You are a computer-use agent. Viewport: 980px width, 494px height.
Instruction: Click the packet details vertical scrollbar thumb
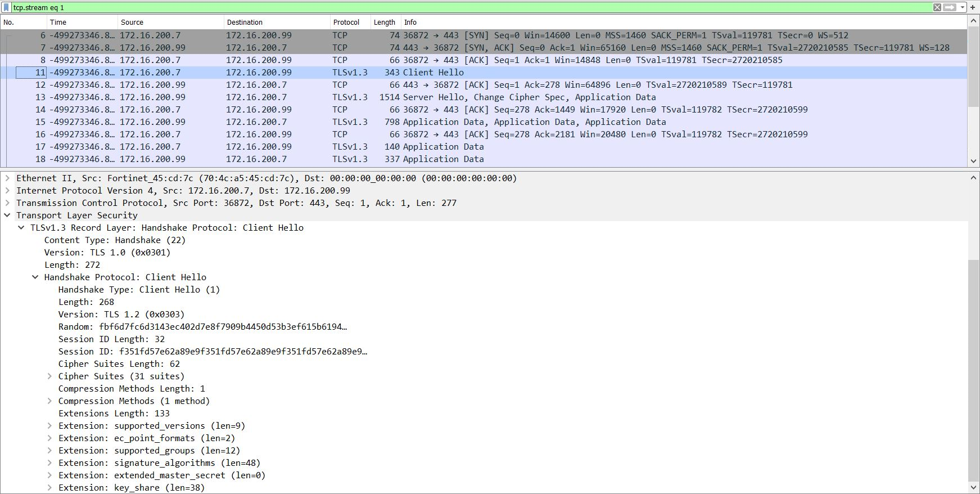click(973, 371)
